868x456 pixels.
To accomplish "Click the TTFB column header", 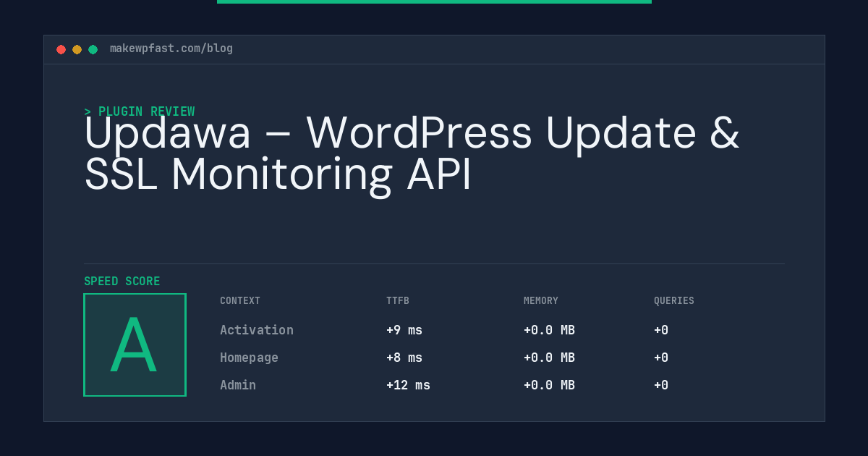I will [x=398, y=301].
